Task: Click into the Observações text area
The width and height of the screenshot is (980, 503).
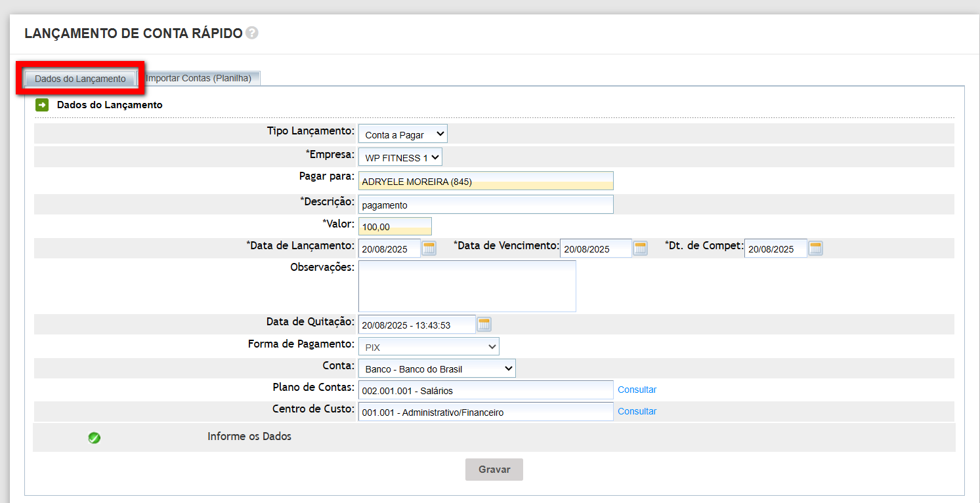Action: pyautogui.click(x=467, y=286)
